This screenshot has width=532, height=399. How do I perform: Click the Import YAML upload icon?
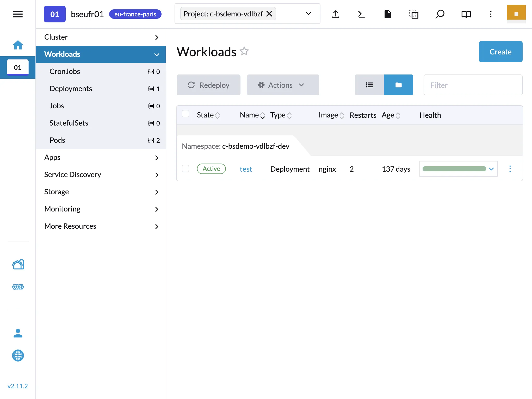pos(336,14)
